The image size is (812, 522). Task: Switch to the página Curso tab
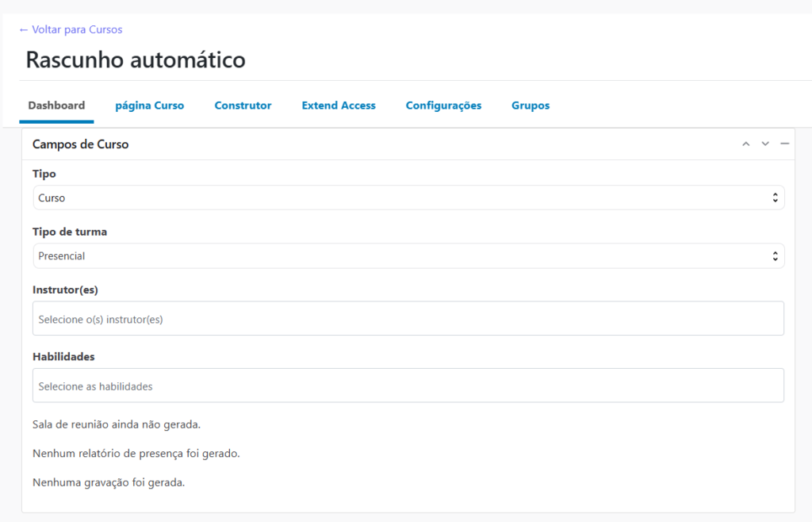click(150, 106)
